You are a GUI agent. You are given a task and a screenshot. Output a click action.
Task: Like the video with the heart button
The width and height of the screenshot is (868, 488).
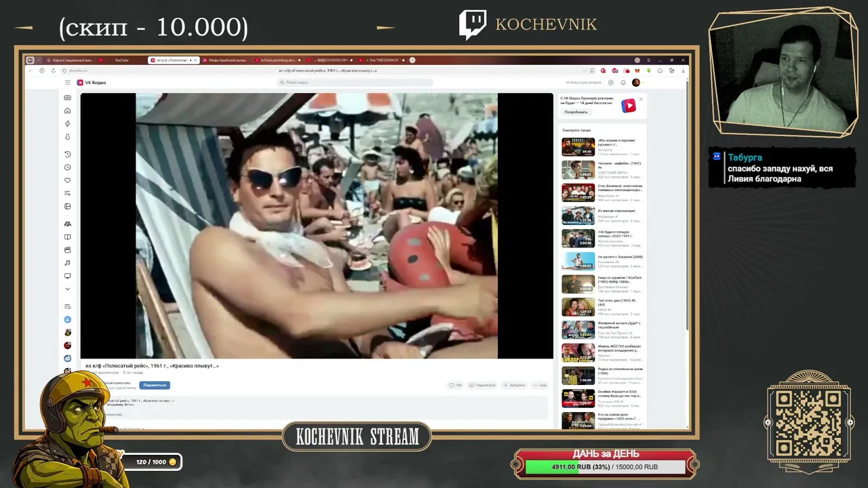pyautogui.click(x=455, y=385)
